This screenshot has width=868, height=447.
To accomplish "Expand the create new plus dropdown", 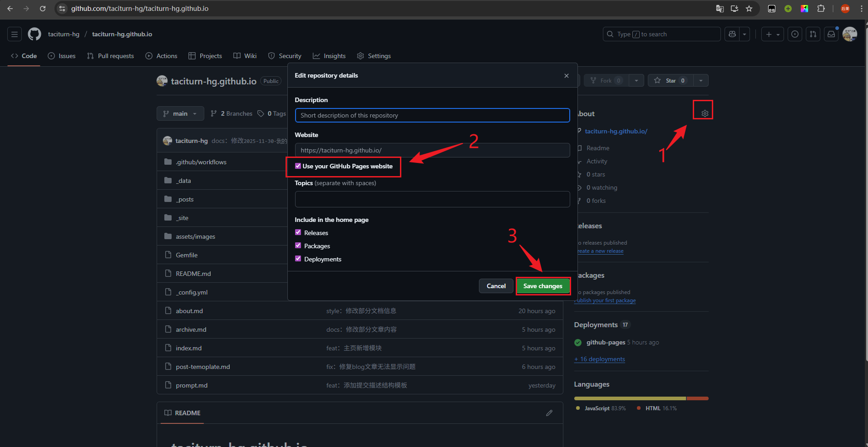I will tap(772, 34).
